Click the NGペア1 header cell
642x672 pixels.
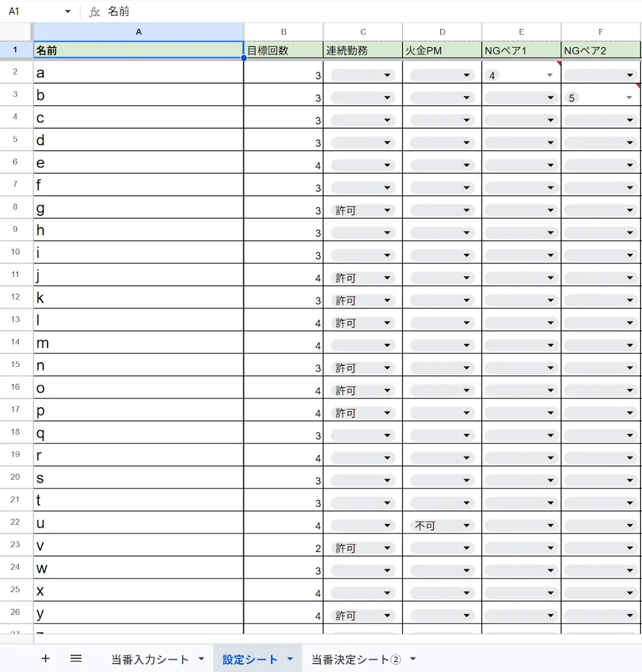(522, 50)
